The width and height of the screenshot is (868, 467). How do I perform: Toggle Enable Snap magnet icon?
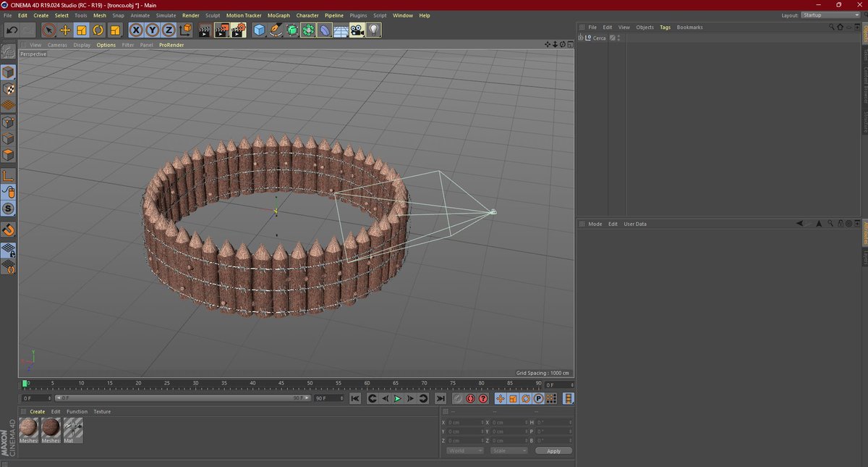8,230
